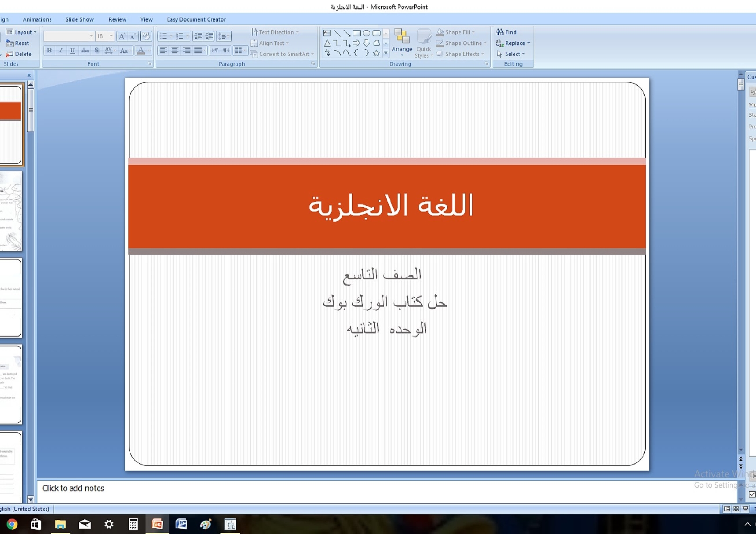Click the Clear All Formatting icon
Screen dimensions: 756x534
pyautogui.click(x=146, y=36)
